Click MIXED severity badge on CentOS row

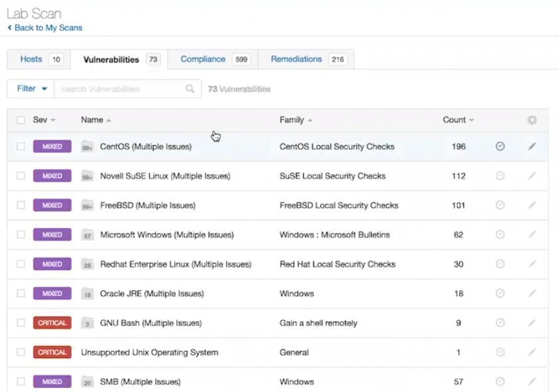point(53,146)
